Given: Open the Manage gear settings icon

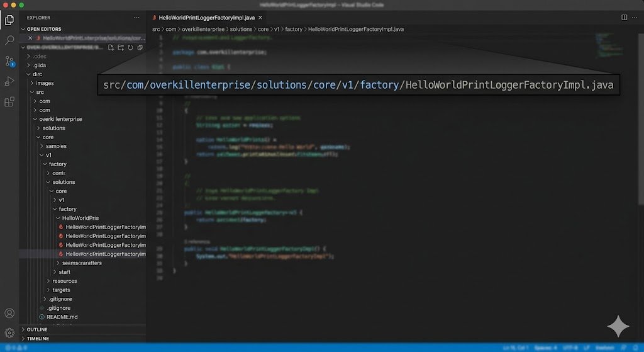Looking at the screenshot, I should coord(9,332).
